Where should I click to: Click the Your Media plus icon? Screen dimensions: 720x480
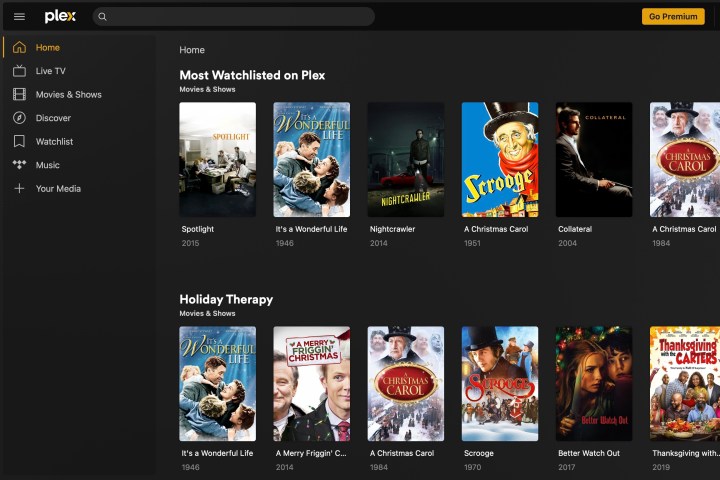19,189
